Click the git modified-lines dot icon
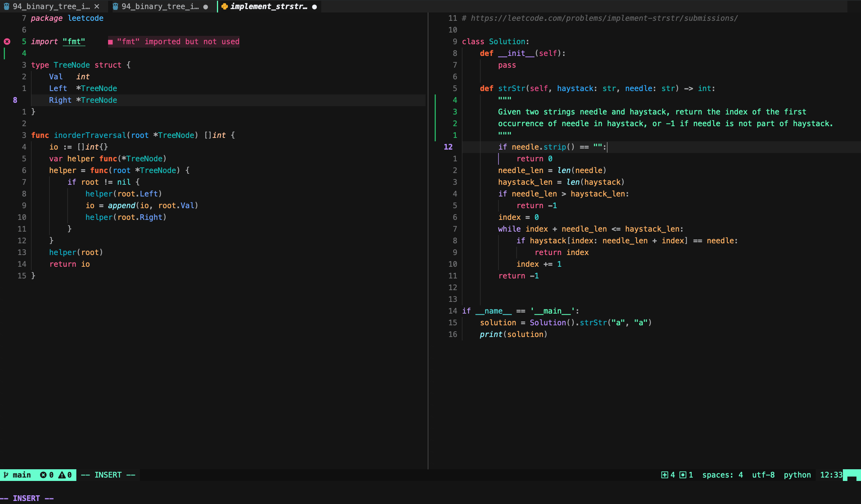The width and height of the screenshot is (861, 504). click(683, 475)
